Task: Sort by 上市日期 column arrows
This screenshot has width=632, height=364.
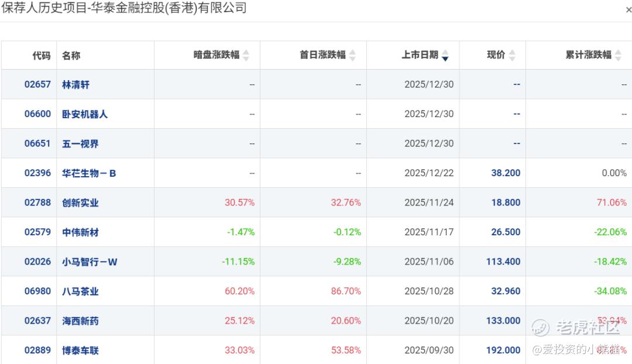Action: tap(445, 55)
